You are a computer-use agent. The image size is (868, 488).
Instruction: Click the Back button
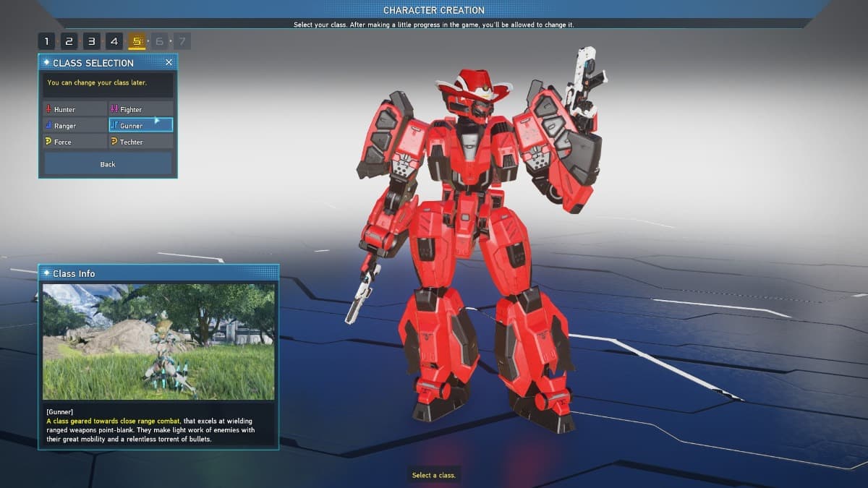click(107, 164)
